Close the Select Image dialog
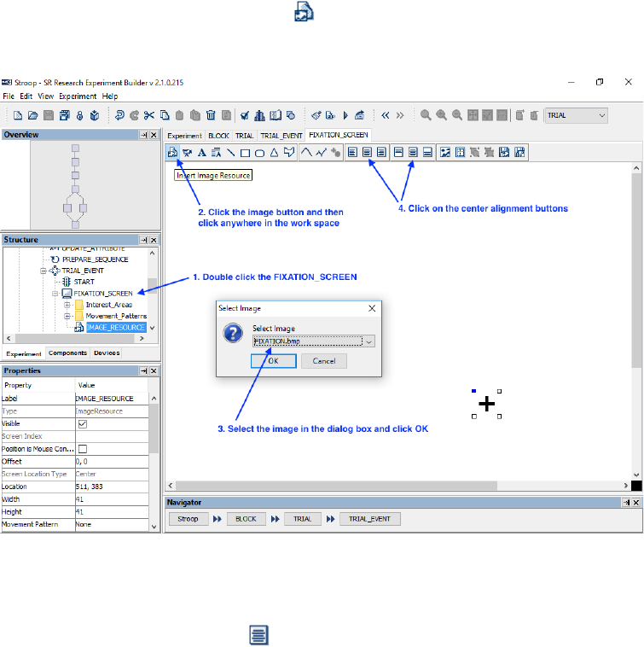644x647 pixels. point(372,309)
